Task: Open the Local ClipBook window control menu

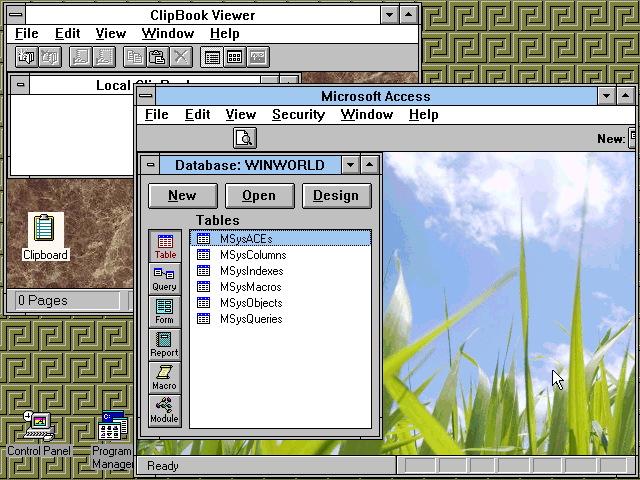Action: (x=20, y=85)
